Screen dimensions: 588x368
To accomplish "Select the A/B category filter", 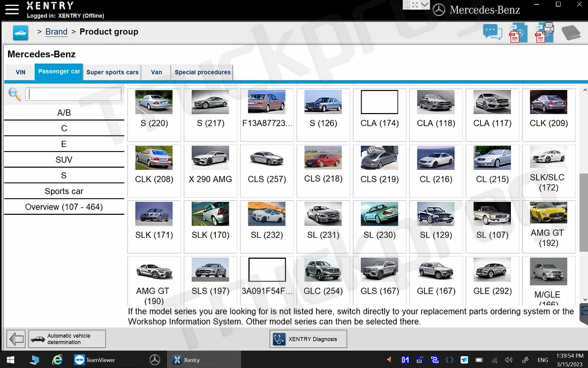I will (64, 112).
